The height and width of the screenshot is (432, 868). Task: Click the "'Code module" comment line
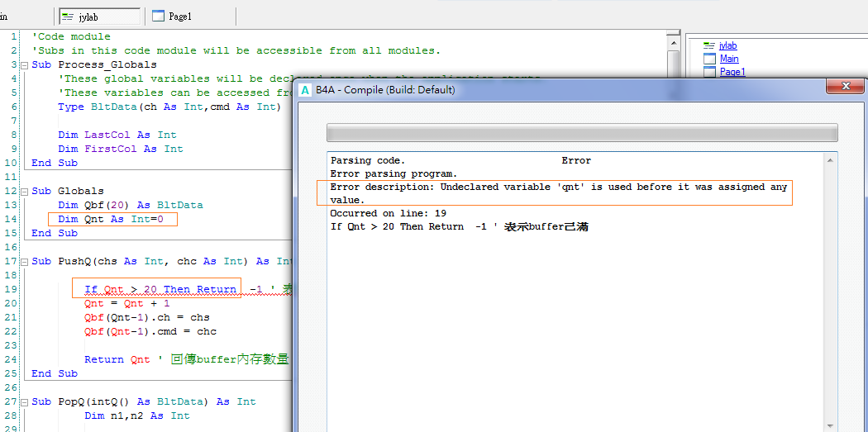click(71, 36)
